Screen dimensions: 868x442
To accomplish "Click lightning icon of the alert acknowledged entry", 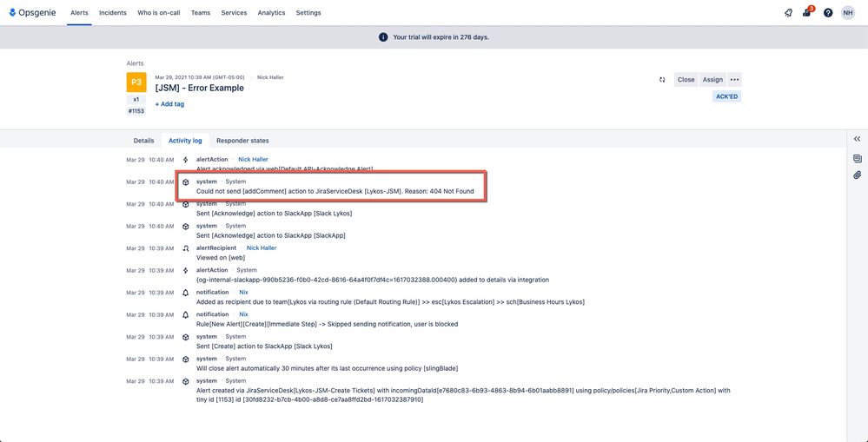I will click(185, 160).
